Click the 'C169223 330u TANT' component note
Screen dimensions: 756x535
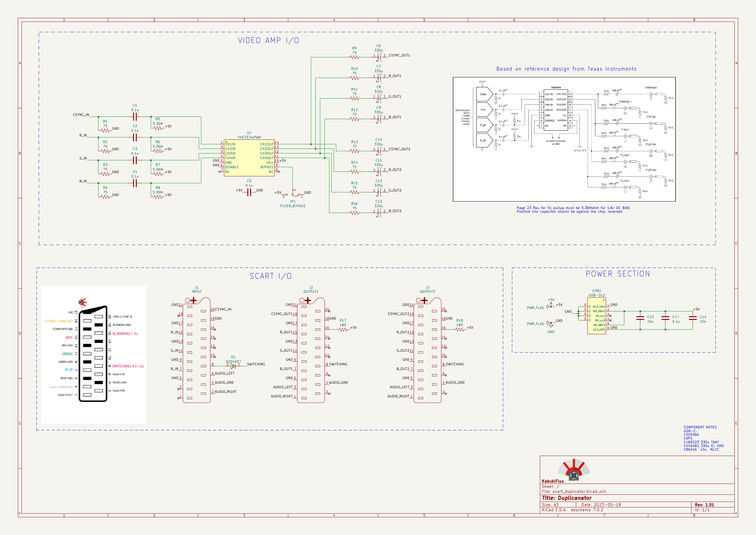[701, 442]
